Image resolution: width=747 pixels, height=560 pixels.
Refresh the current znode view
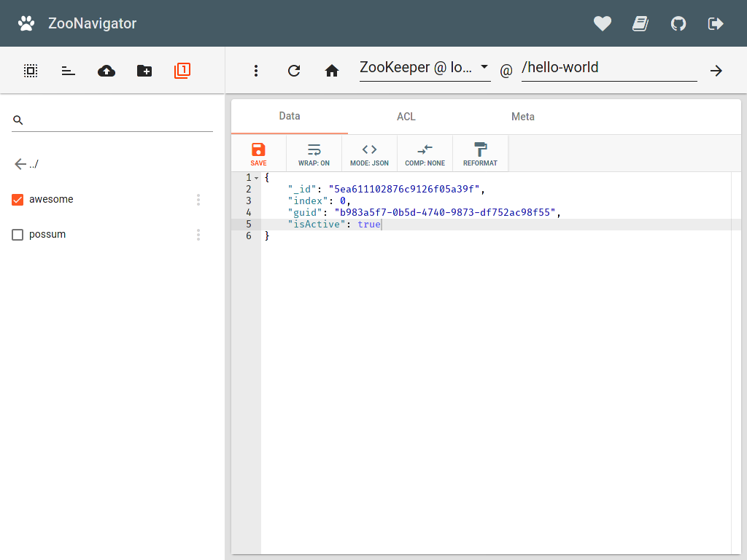pos(294,70)
